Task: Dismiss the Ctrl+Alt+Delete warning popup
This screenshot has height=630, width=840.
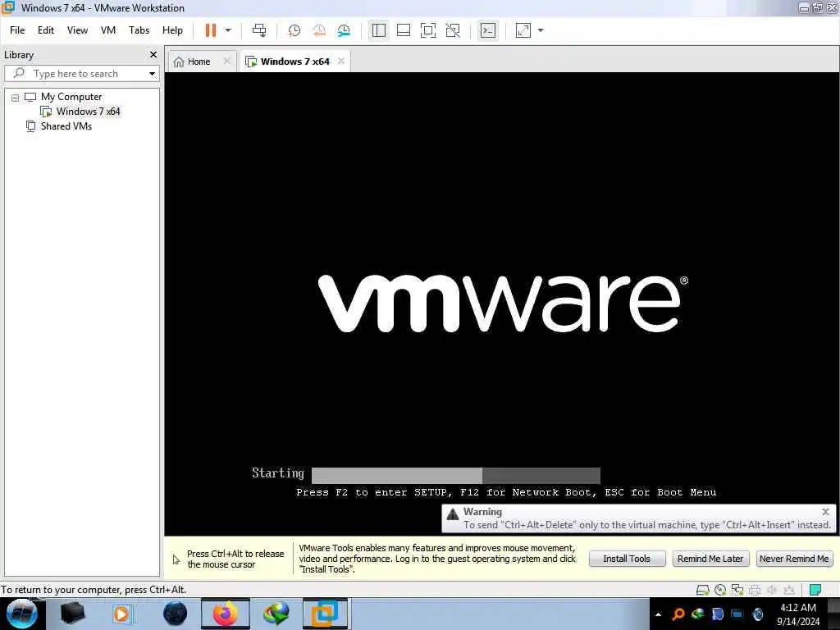Action: pos(825,512)
